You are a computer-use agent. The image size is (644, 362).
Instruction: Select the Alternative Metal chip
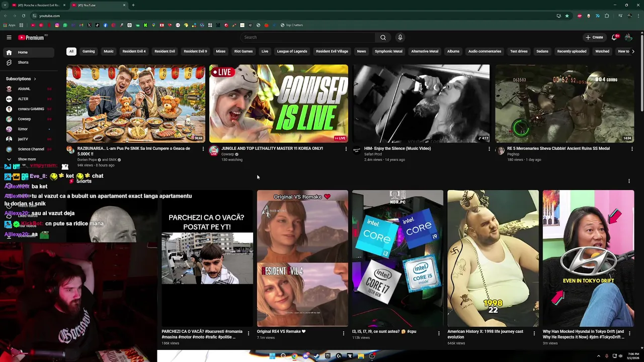425,51
